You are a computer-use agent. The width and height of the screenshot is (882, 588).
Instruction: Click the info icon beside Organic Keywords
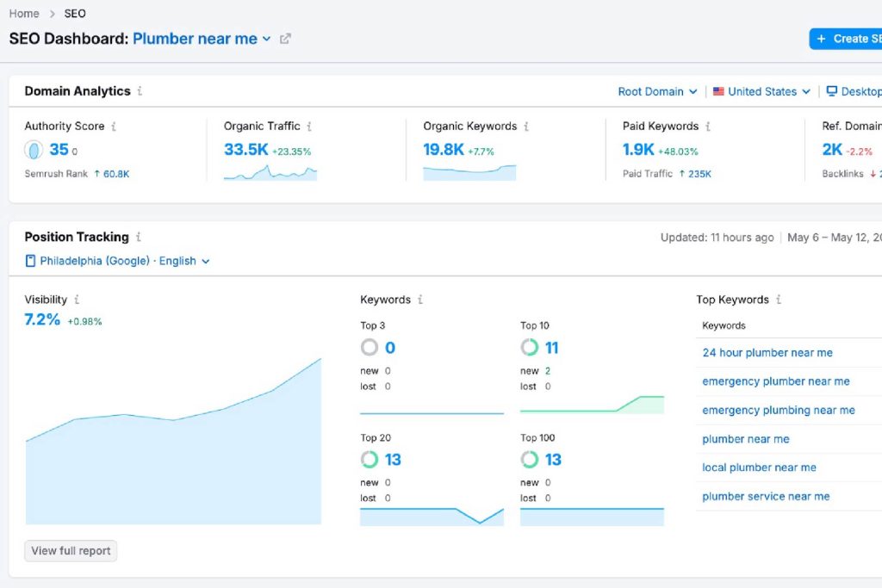coord(526,127)
